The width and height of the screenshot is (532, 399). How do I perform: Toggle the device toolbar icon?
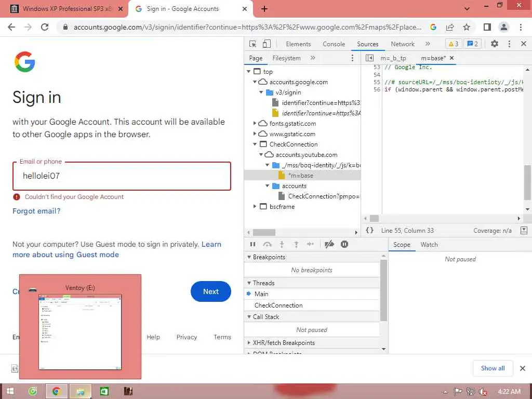coord(267,44)
